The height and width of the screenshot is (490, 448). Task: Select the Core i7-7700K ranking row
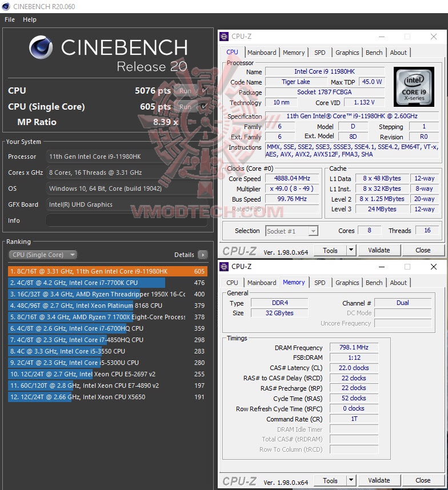[x=107, y=283]
